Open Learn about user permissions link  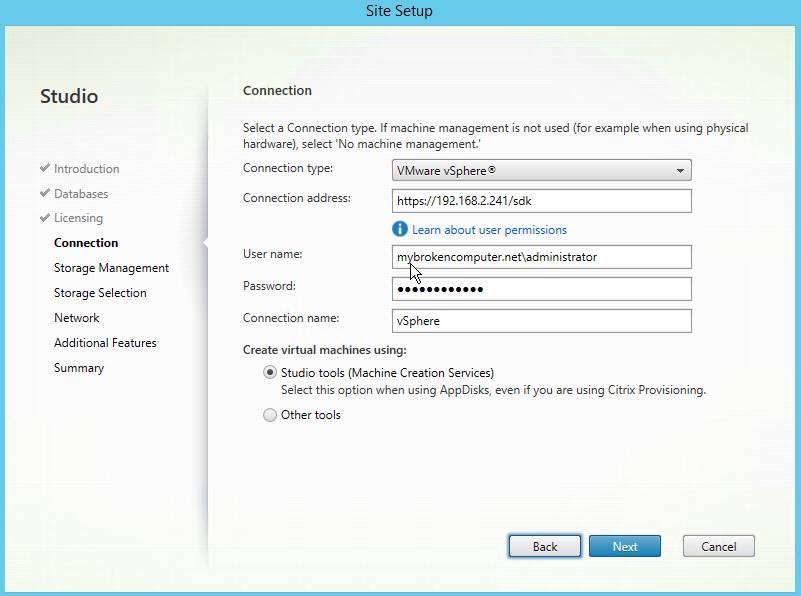[489, 230]
